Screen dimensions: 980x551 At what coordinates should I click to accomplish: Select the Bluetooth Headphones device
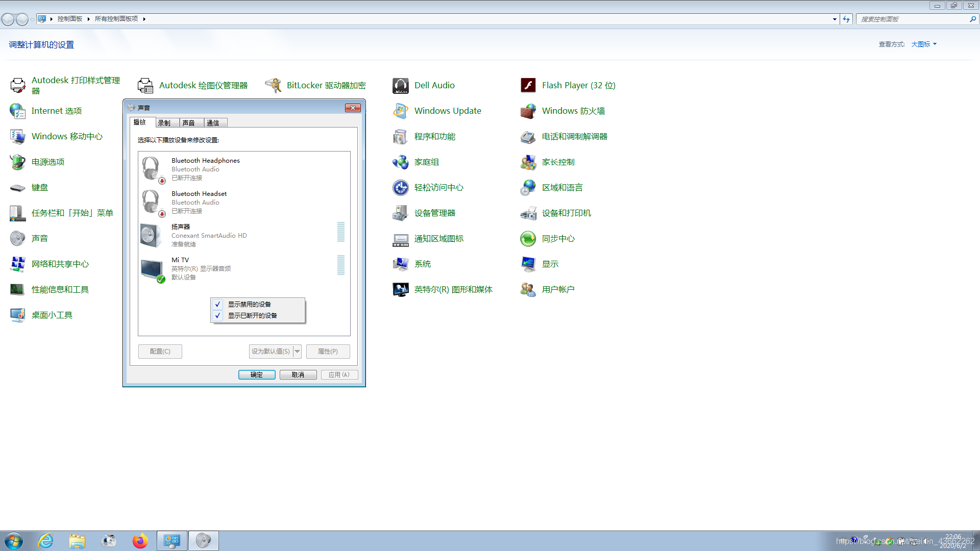205,169
